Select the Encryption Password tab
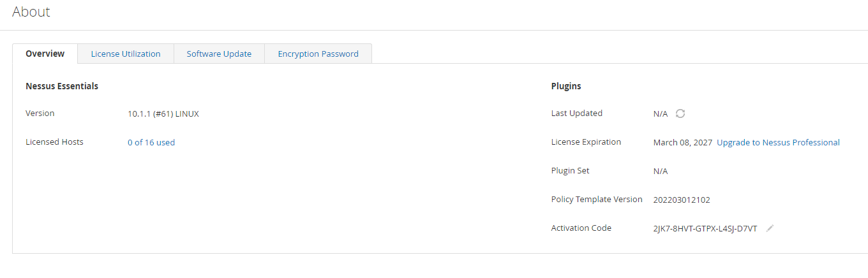The width and height of the screenshot is (868, 278). (318, 54)
